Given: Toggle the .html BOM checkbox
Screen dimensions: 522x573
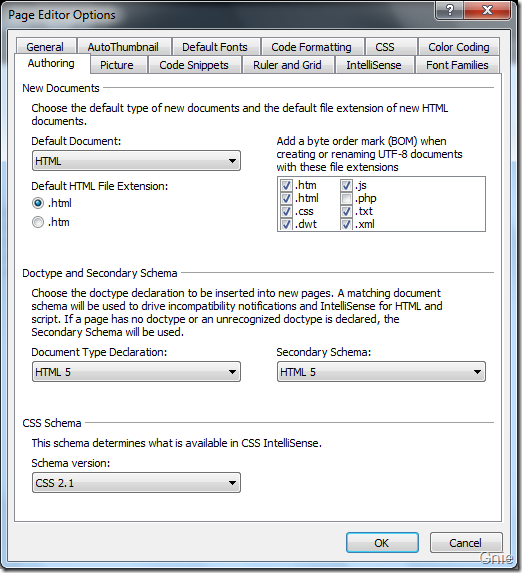Looking at the screenshot, I should (x=286, y=198).
